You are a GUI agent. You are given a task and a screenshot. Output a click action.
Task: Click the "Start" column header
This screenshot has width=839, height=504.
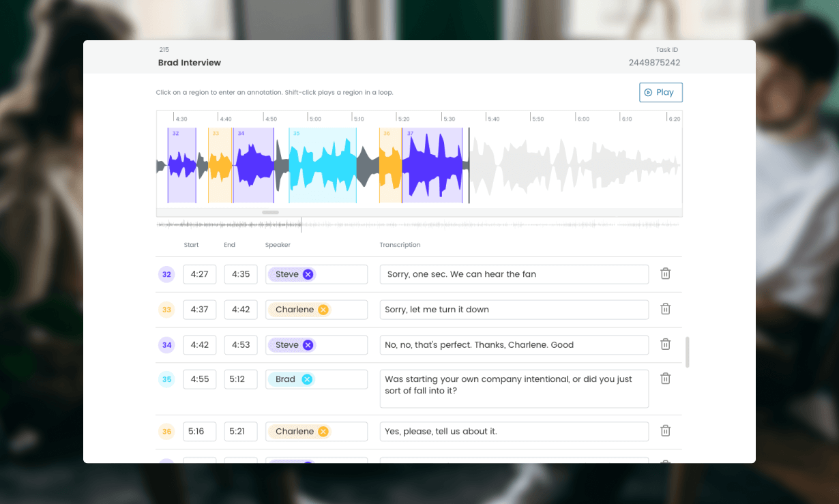point(191,245)
